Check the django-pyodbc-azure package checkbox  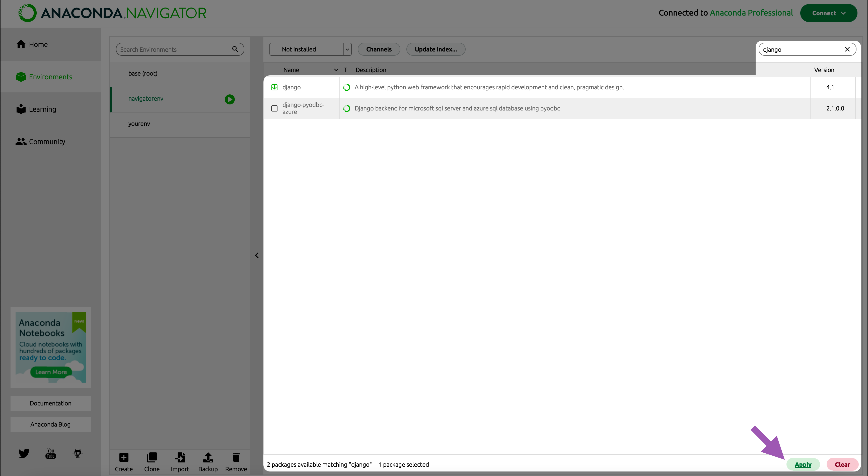click(x=274, y=108)
